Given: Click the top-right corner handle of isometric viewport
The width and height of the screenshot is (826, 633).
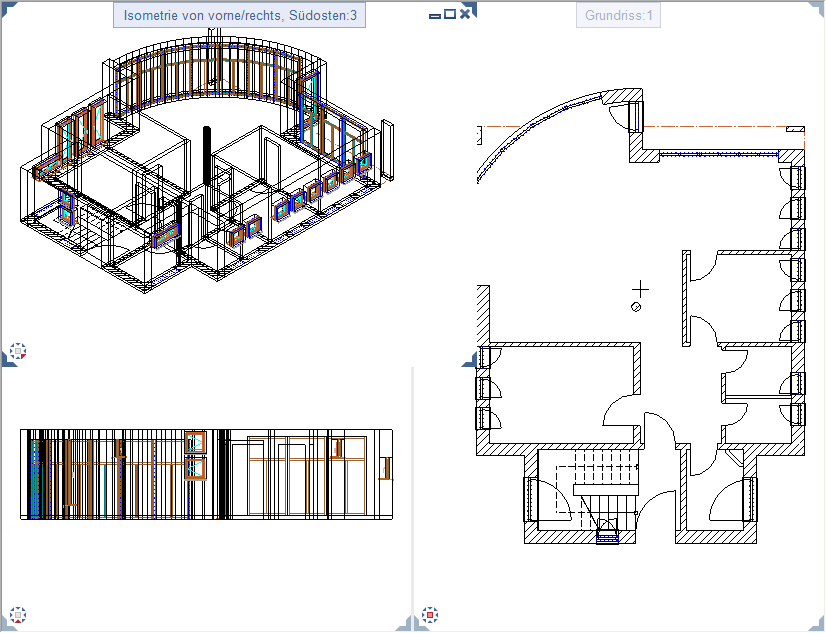Looking at the screenshot, I should 470,7.
